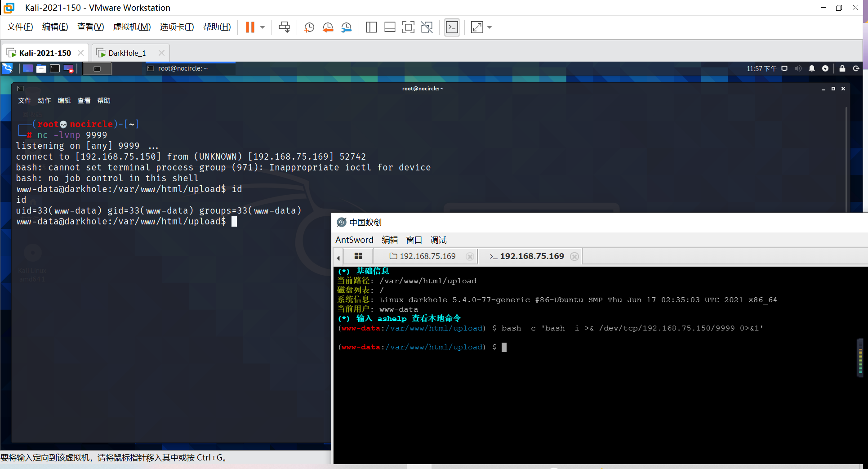Revert the VM to the previous snapshot

[x=328, y=27]
